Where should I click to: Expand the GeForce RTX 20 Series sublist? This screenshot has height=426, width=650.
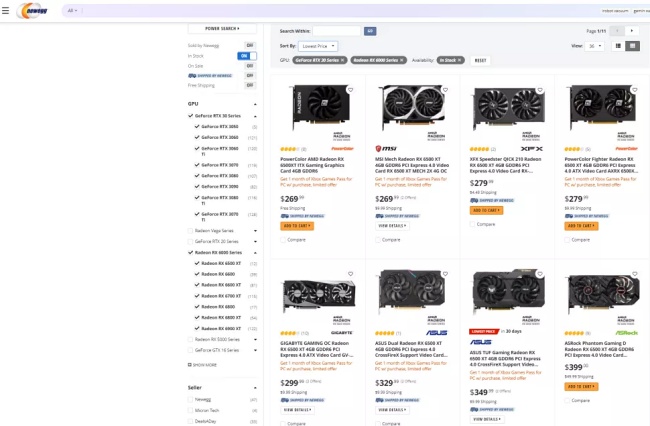point(255,242)
